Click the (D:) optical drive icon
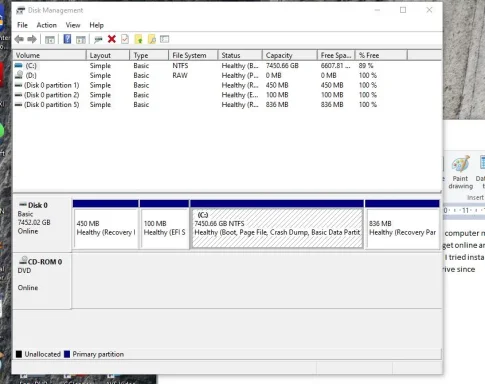 (x=19, y=75)
